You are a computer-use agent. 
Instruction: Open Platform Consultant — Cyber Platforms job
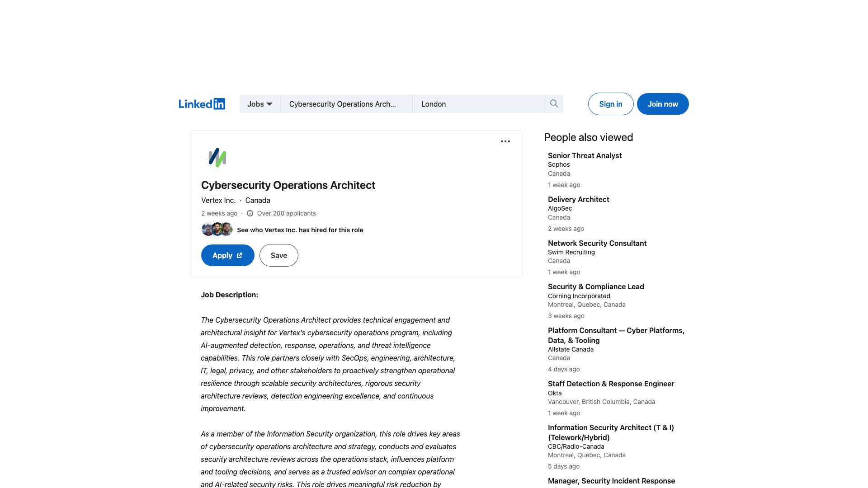616,335
